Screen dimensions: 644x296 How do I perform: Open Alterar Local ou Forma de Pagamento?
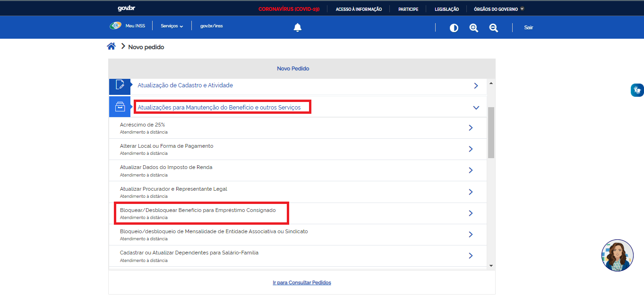click(166, 146)
